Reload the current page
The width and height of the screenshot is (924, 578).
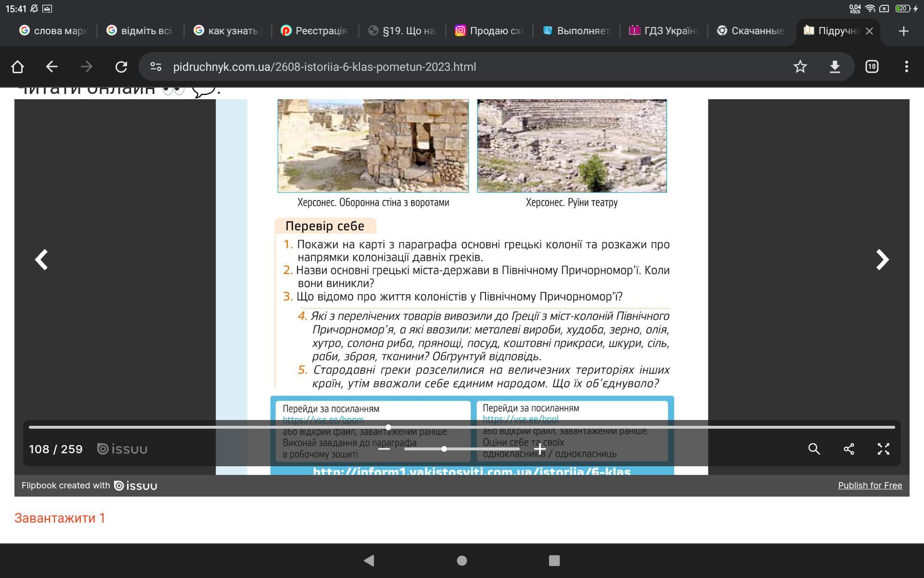tap(121, 66)
